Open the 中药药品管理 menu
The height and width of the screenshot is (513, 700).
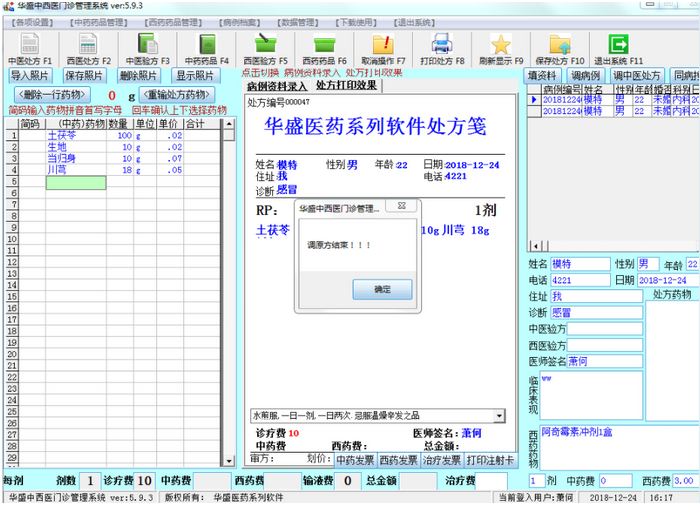(99, 22)
